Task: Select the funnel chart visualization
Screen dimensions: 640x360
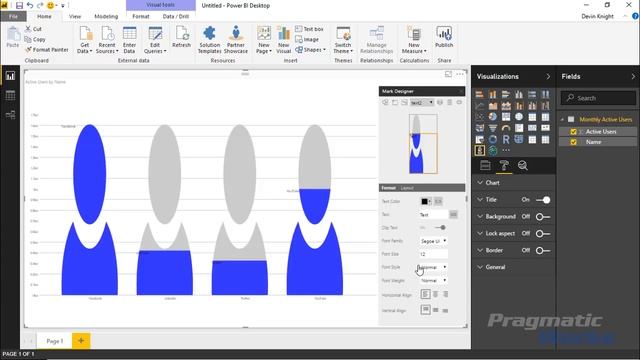Action: click(493, 128)
